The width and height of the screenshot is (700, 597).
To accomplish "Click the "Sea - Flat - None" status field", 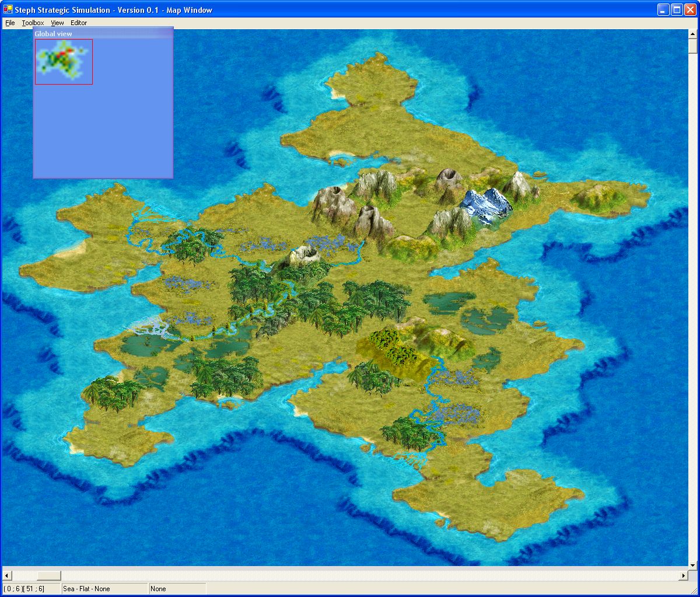I will 104,589.
